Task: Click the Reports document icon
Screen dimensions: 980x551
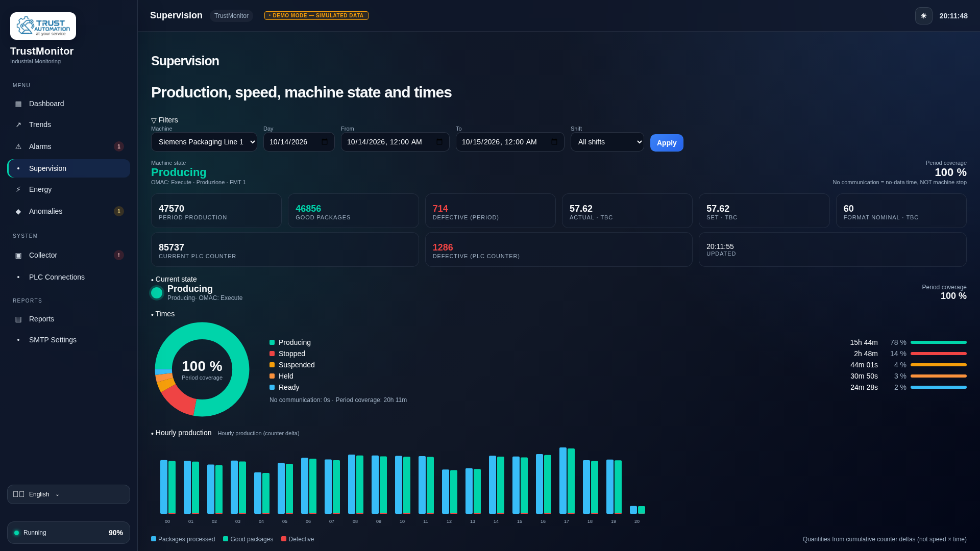Action: tap(18, 319)
